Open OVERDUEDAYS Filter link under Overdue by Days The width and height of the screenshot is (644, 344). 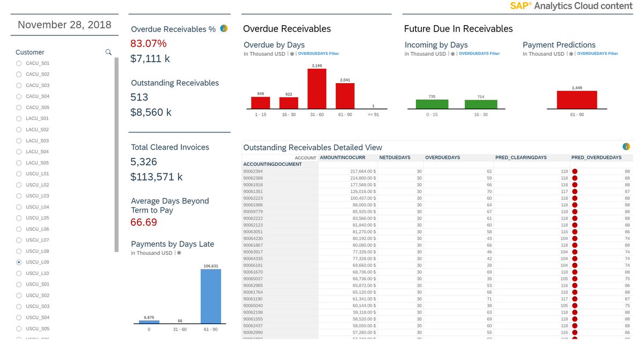318,54
